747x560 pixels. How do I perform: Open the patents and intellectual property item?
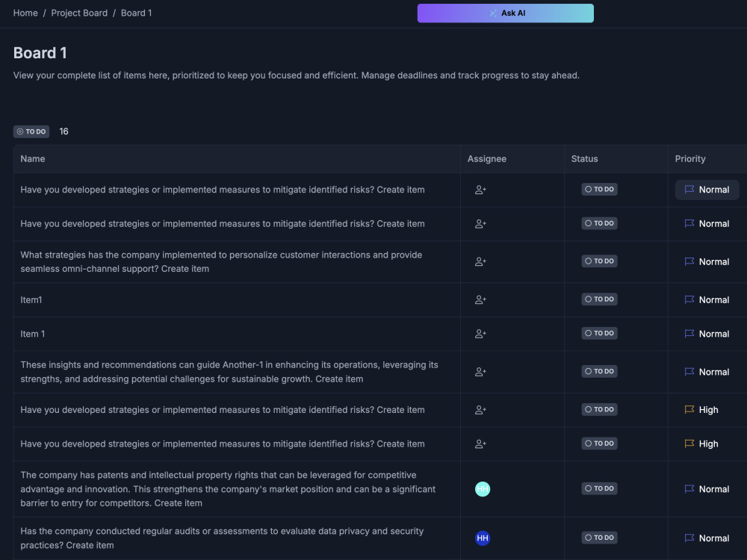(x=228, y=489)
